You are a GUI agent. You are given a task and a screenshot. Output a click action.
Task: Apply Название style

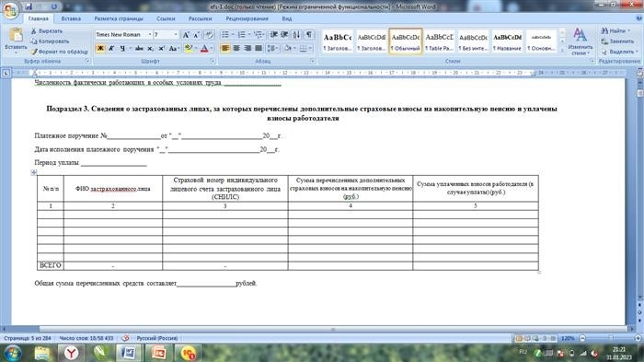507,41
